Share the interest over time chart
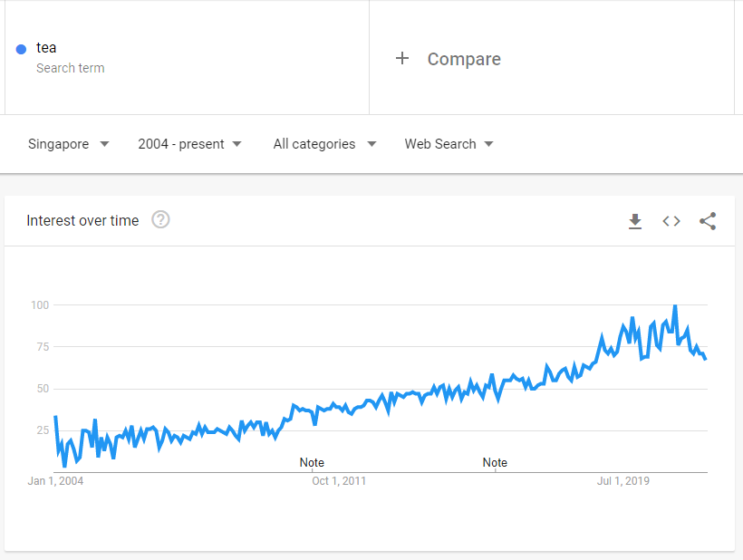This screenshot has width=743, height=560. click(708, 221)
